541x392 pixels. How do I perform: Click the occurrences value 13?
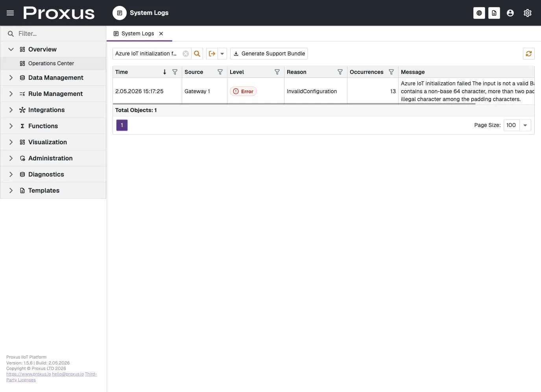tap(393, 91)
